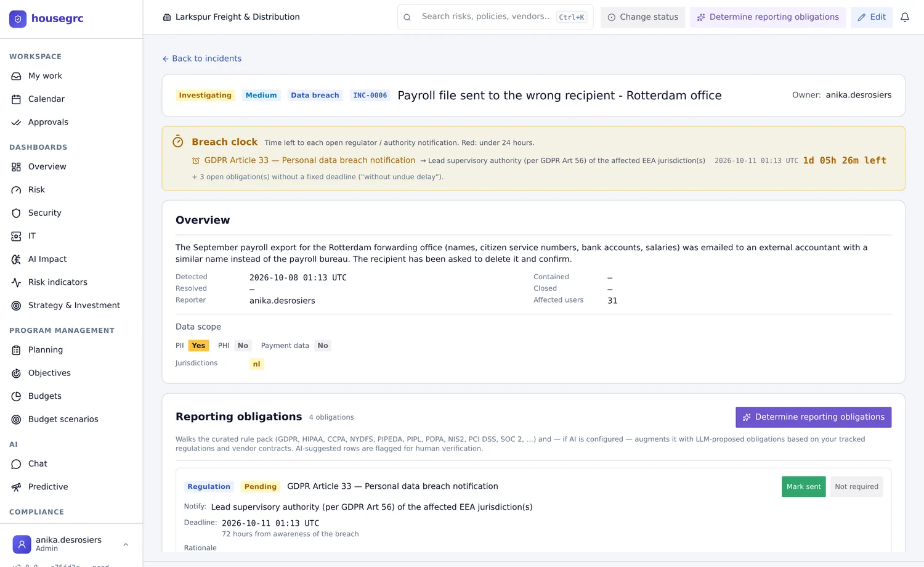This screenshot has width=924, height=567.
Task: Expand the anika.desrosiers user menu chevron
Action: tap(126, 544)
